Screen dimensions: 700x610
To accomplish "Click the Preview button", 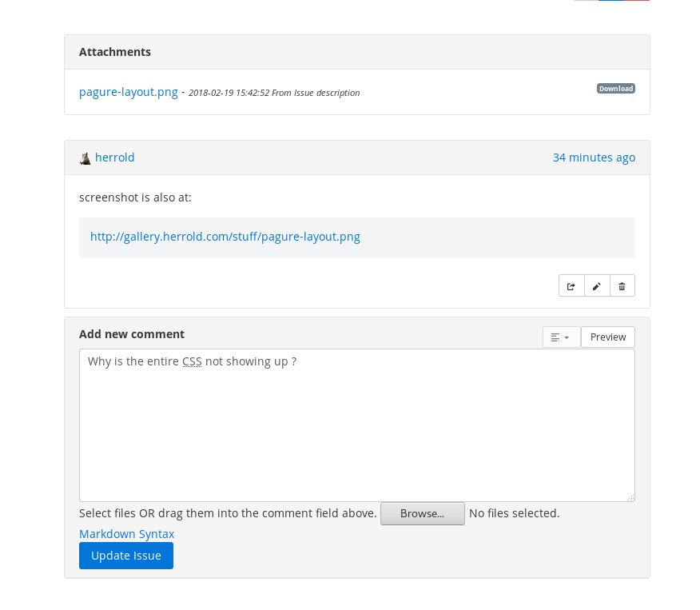I will [x=608, y=337].
